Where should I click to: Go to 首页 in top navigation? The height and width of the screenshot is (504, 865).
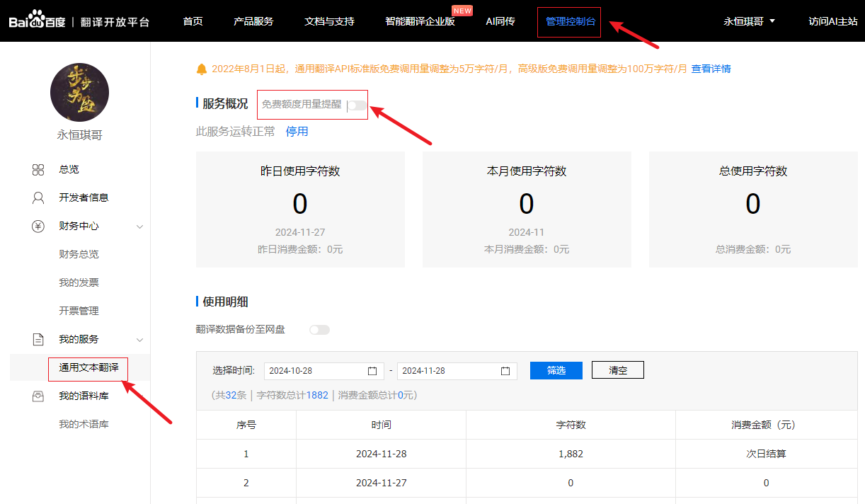coord(193,21)
